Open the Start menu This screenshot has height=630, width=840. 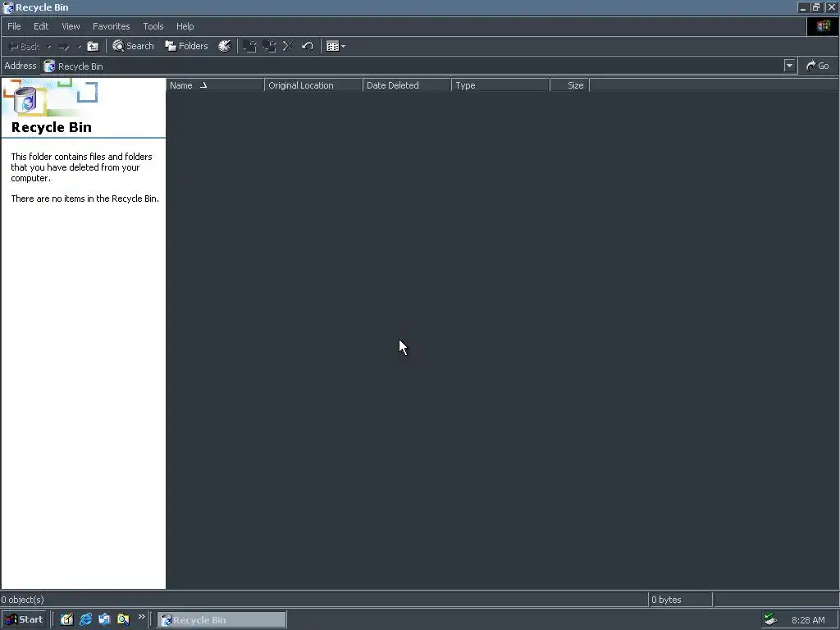pyautogui.click(x=24, y=620)
